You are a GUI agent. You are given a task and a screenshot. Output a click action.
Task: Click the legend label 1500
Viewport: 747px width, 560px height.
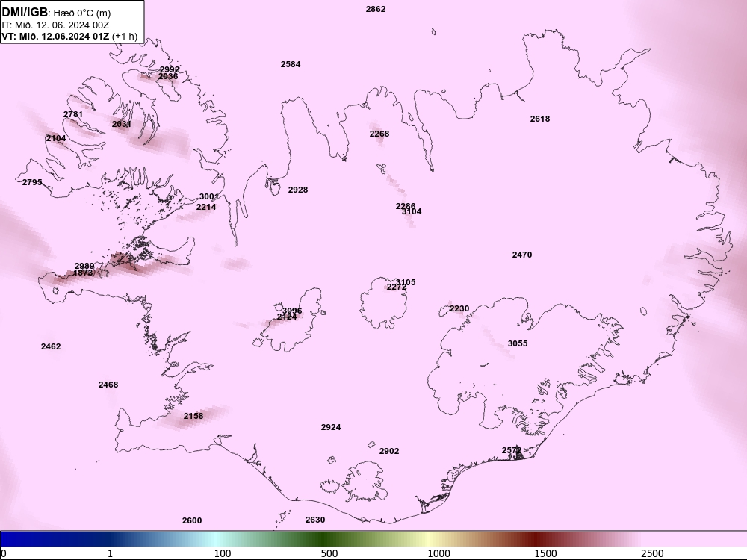(x=545, y=553)
